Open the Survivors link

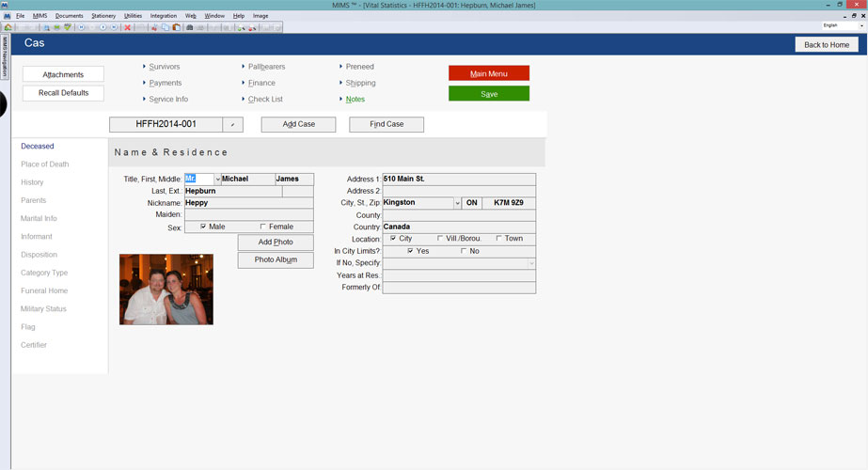(165, 67)
